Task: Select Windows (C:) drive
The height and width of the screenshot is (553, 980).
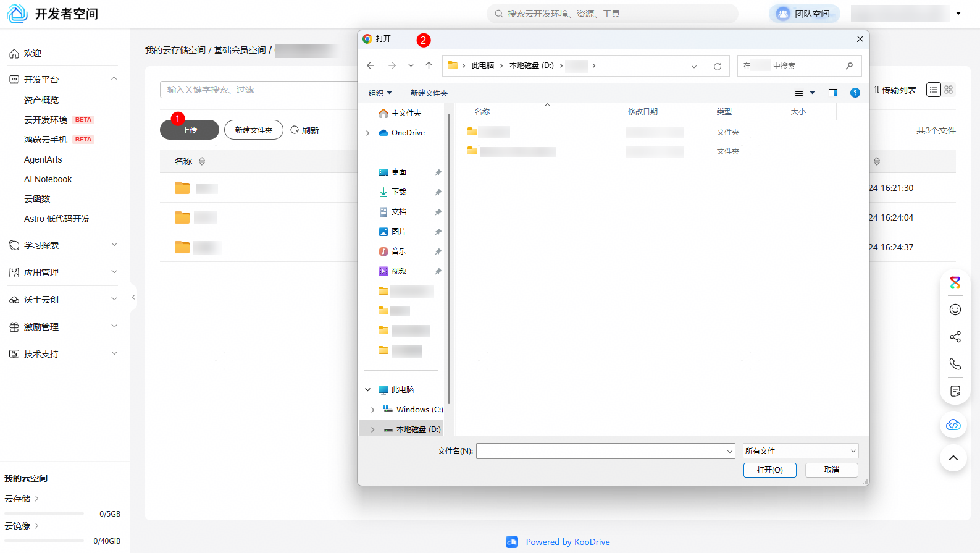Action: pos(413,410)
